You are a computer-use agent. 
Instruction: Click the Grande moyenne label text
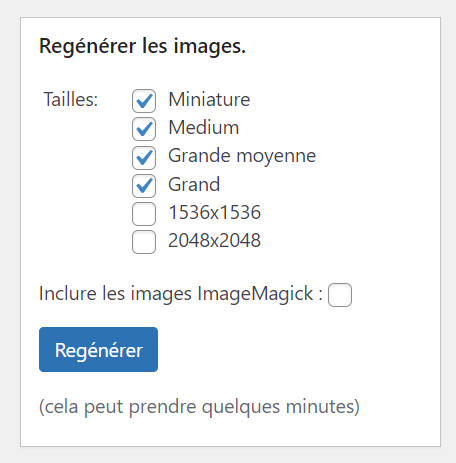coord(242,156)
